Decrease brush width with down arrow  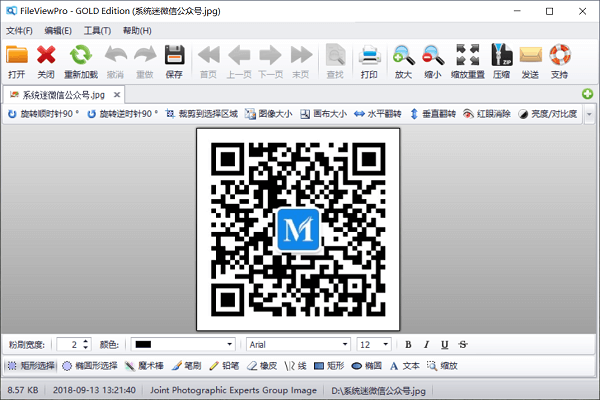click(86, 348)
